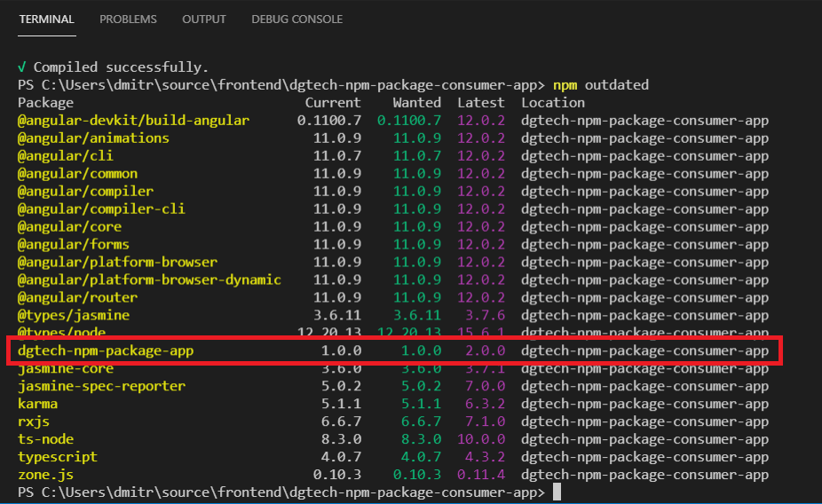This screenshot has width=822, height=504.
Task: Click the terminal cursor at the last prompt
Action: click(557, 492)
